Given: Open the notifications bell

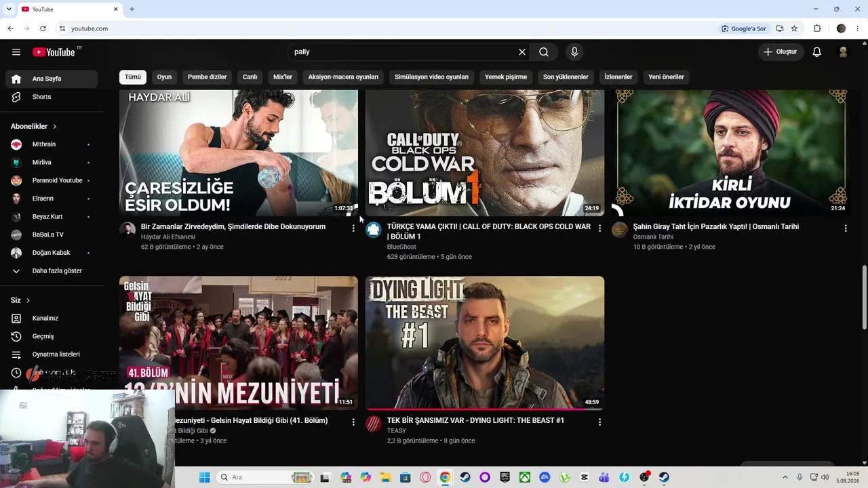Looking at the screenshot, I should coord(817,52).
